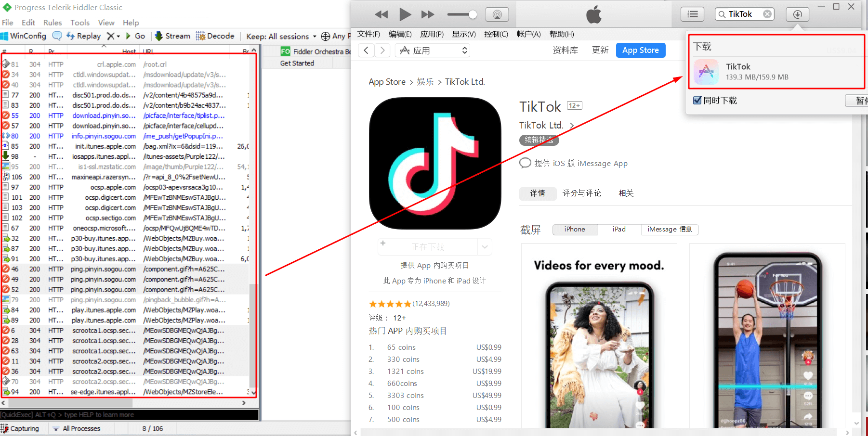Viewport: 868px width, 436px height.
Task: Click the iTunes fast-forward button
Action: tap(428, 14)
